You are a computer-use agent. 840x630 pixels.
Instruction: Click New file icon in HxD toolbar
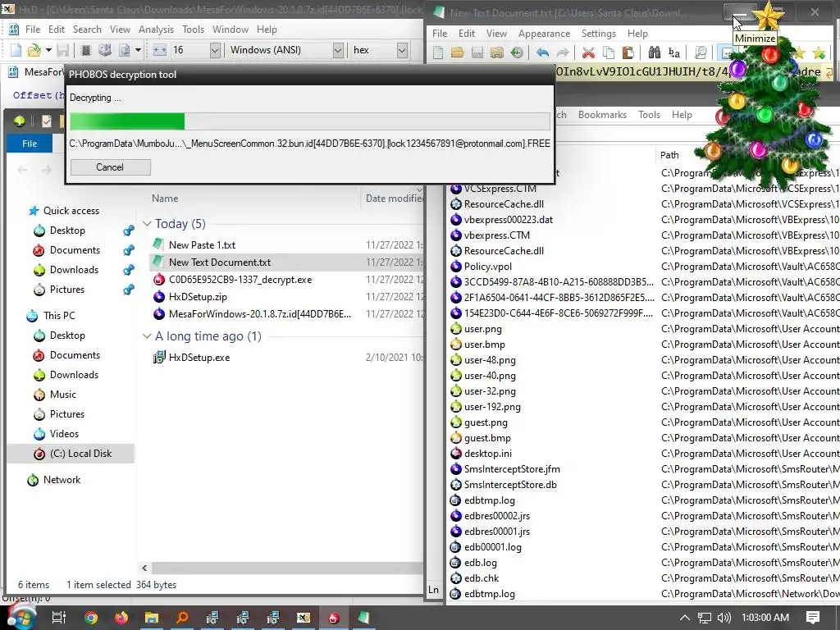coord(16,50)
